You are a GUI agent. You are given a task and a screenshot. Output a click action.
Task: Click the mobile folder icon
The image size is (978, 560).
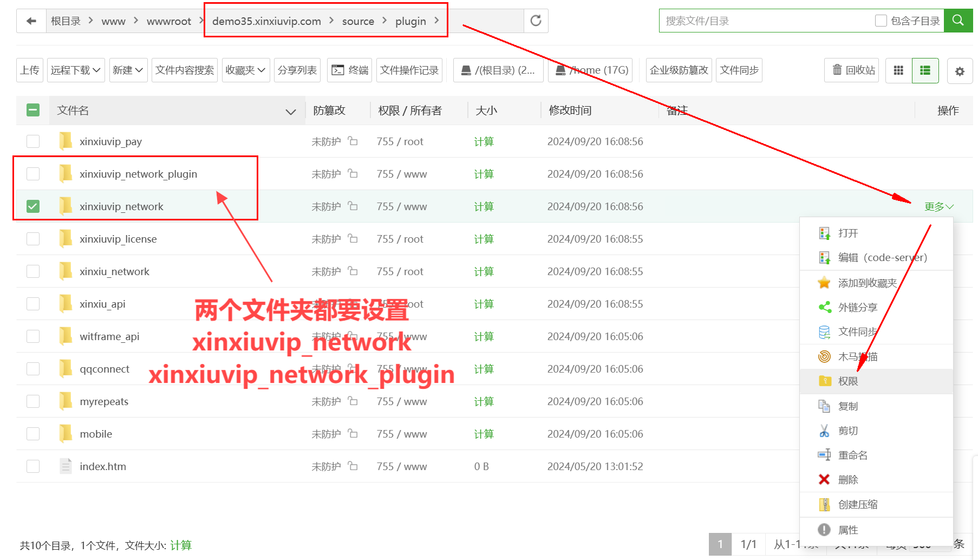pyautogui.click(x=66, y=433)
